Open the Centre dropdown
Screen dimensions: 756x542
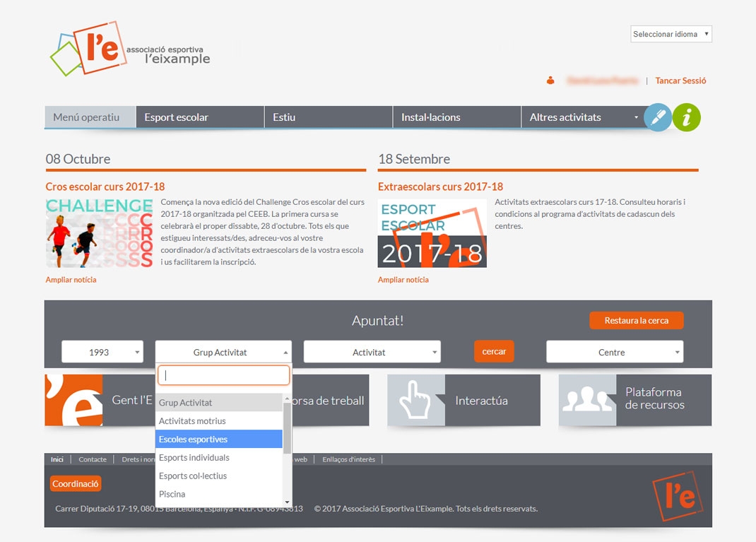pyautogui.click(x=615, y=352)
